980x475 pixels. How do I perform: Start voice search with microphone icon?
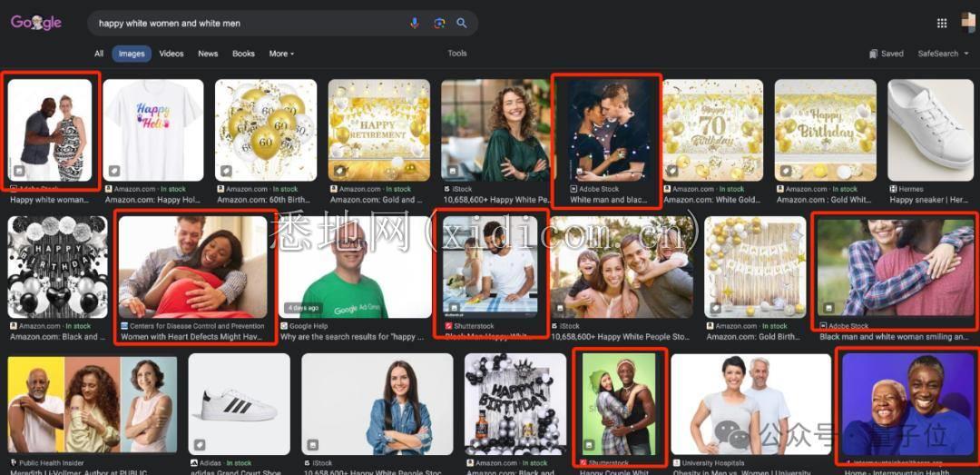[415, 23]
